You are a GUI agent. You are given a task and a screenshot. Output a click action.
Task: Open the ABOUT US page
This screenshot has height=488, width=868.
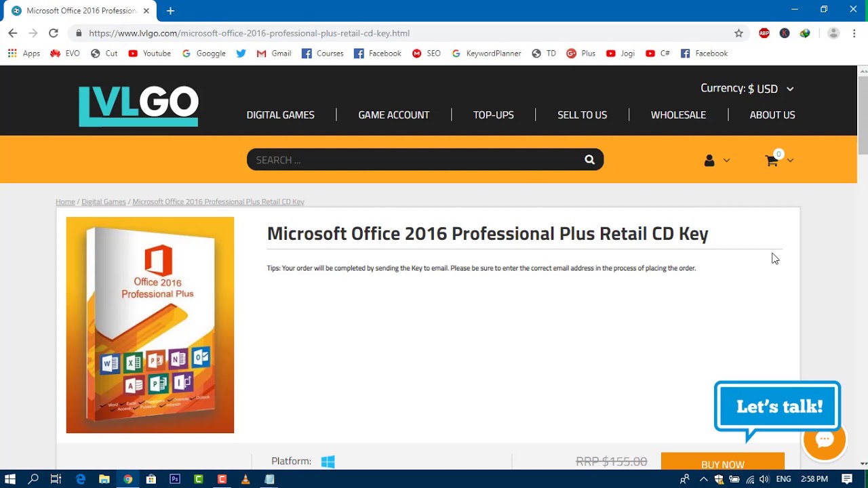(772, 115)
